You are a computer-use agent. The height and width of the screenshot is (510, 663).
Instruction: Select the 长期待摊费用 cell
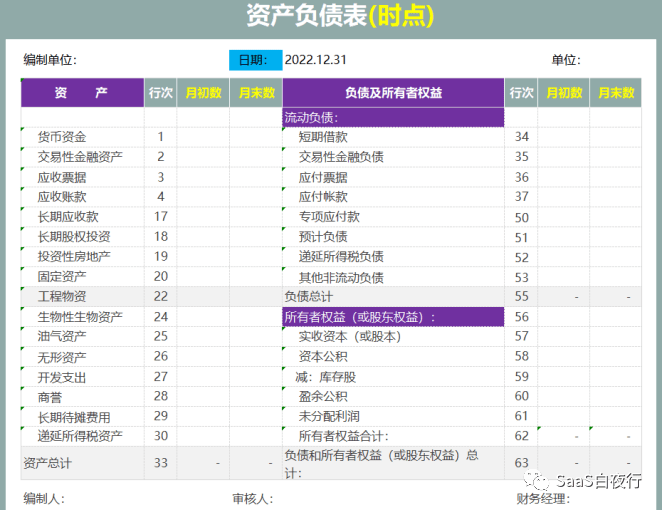pyautogui.click(x=82, y=417)
